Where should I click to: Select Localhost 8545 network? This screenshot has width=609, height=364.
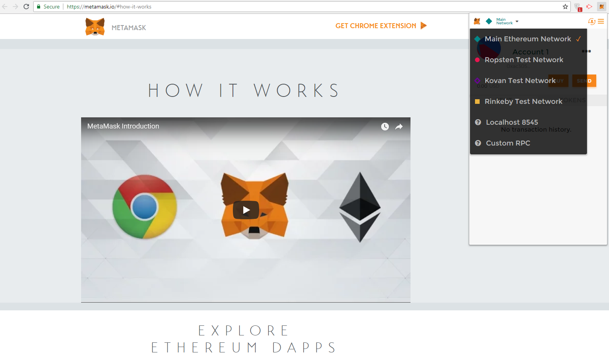click(x=528, y=122)
